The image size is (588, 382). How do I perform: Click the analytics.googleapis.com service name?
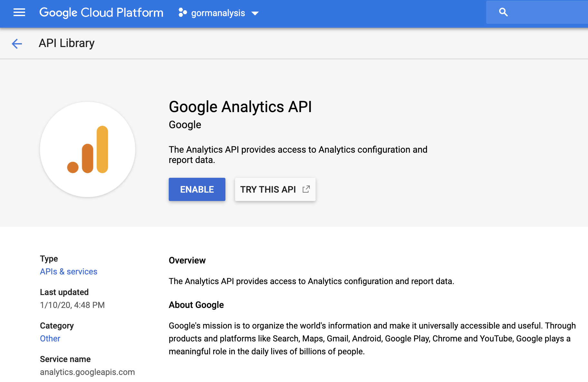pyautogui.click(x=87, y=372)
